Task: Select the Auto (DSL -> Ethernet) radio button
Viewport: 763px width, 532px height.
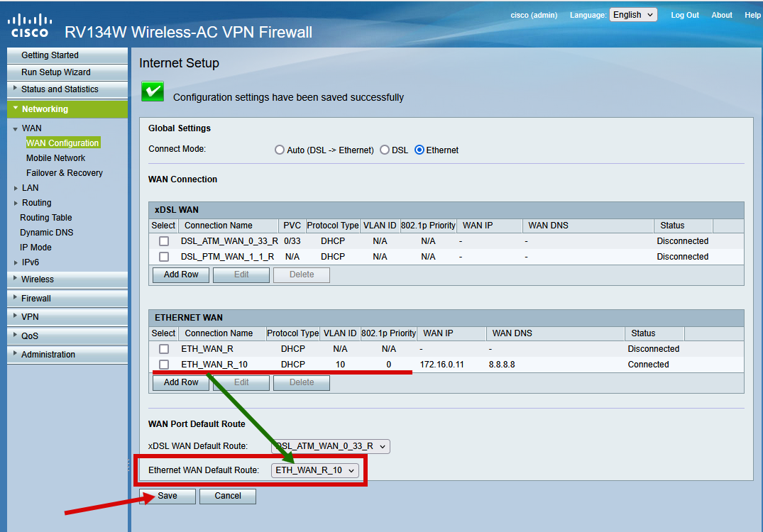Action: tap(280, 150)
